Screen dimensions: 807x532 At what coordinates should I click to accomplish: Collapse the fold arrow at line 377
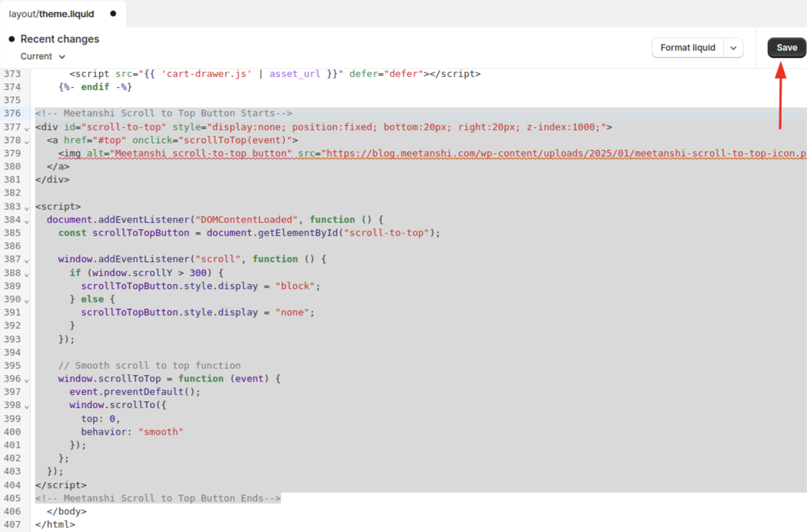click(x=27, y=128)
